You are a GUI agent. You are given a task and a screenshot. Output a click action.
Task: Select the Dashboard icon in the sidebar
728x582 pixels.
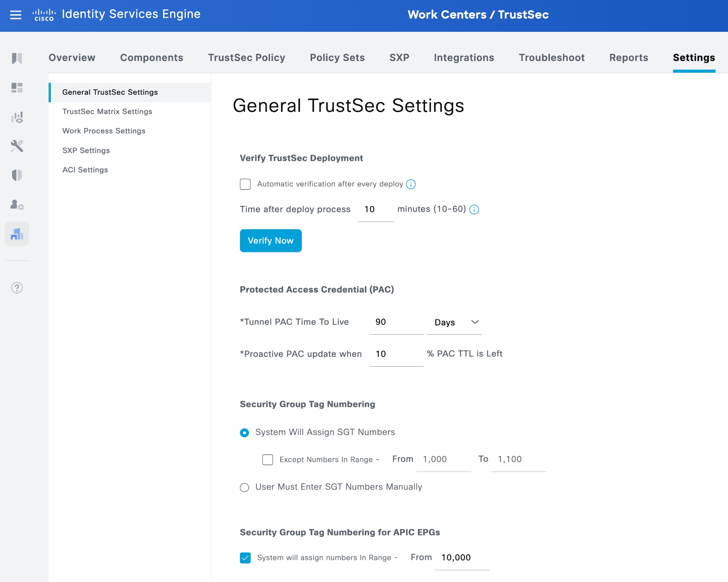17,88
